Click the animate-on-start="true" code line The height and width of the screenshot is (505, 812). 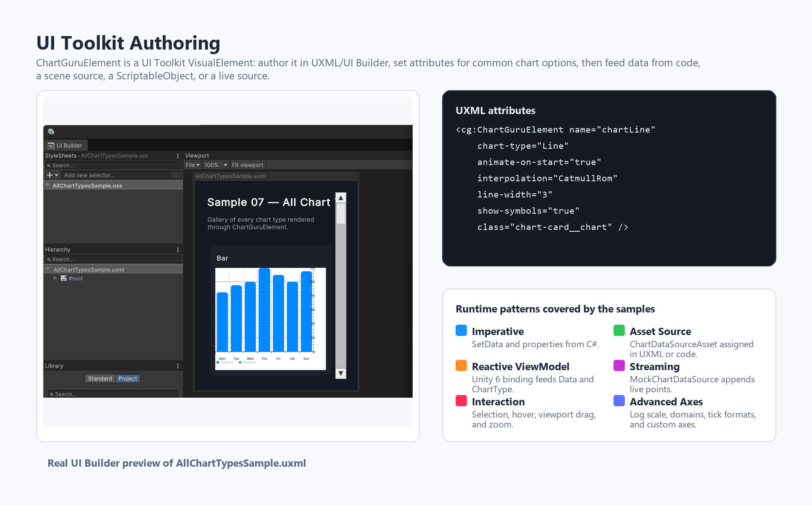coord(539,162)
